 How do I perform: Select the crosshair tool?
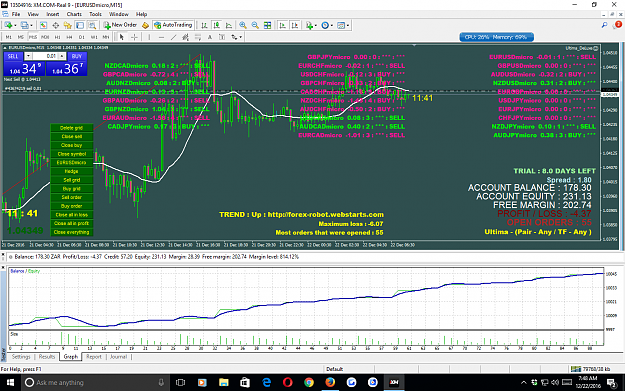click(134, 37)
